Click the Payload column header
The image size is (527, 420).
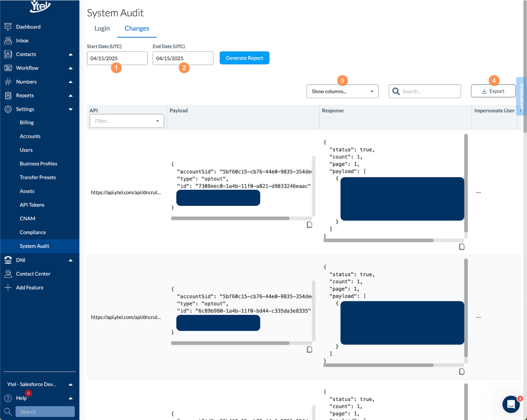[179, 111]
